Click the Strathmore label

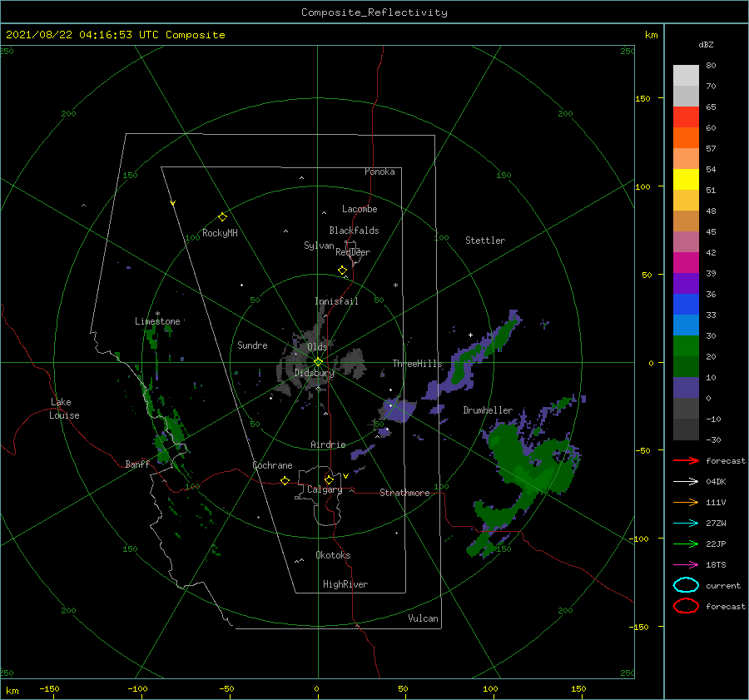(404, 493)
